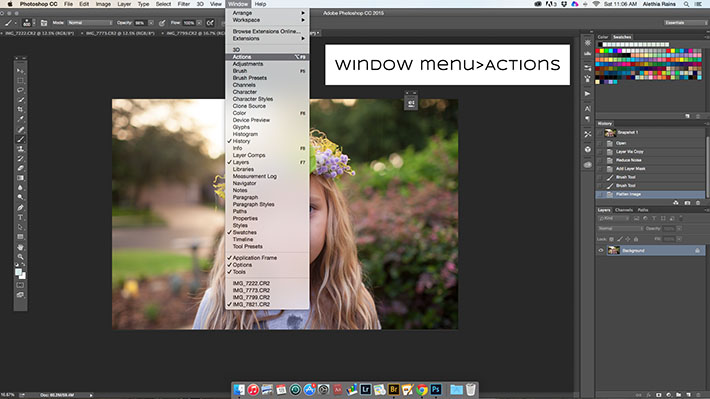The image size is (710, 399).
Task: Open the Opacity slider dropdown in options bar
Action: (151, 23)
